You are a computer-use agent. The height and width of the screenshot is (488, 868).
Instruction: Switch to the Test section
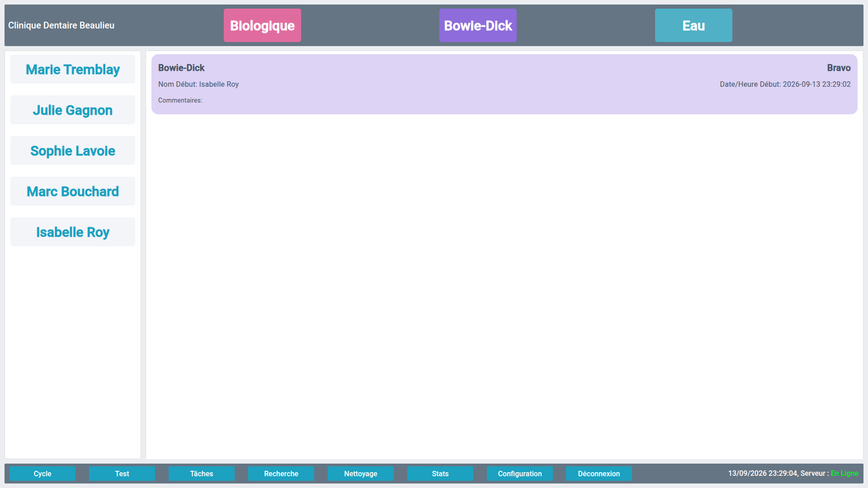click(x=122, y=474)
